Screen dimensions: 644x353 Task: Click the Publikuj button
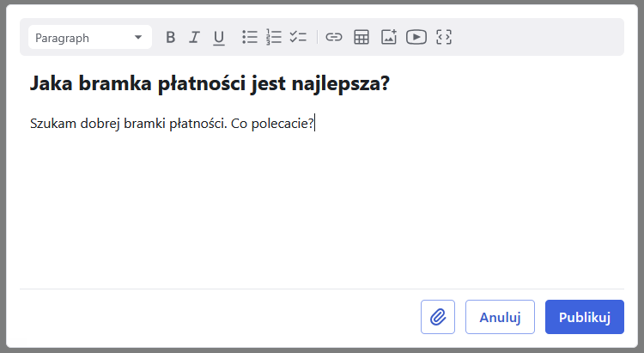coord(584,317)
